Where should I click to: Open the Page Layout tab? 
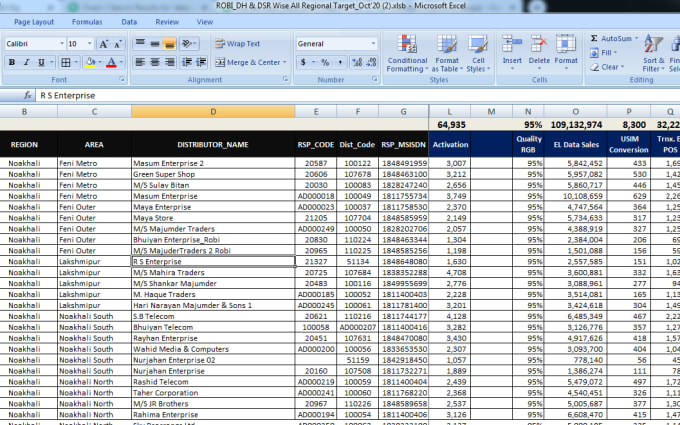pos(34,22)
